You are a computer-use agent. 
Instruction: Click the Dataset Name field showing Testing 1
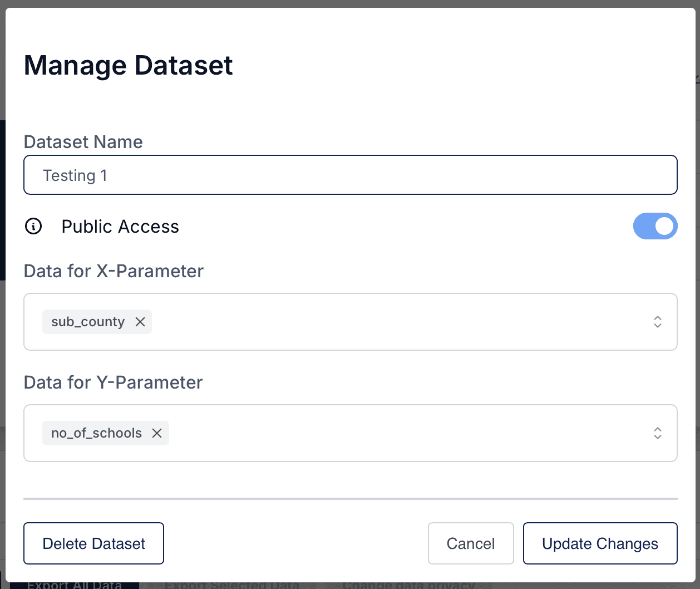(x=350, y=175)
